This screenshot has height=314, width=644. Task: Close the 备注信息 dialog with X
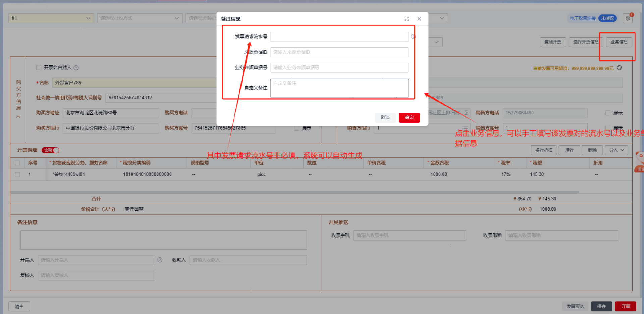(419, 19)
